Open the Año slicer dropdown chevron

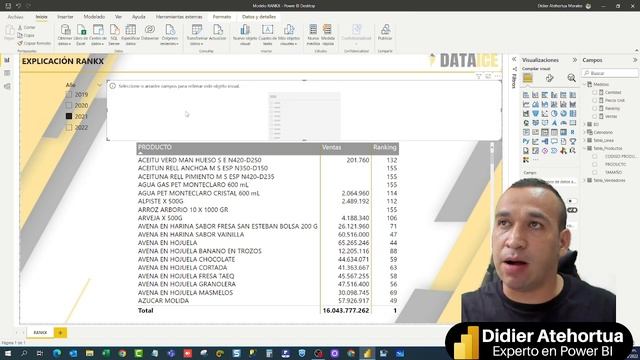(99, 85)
